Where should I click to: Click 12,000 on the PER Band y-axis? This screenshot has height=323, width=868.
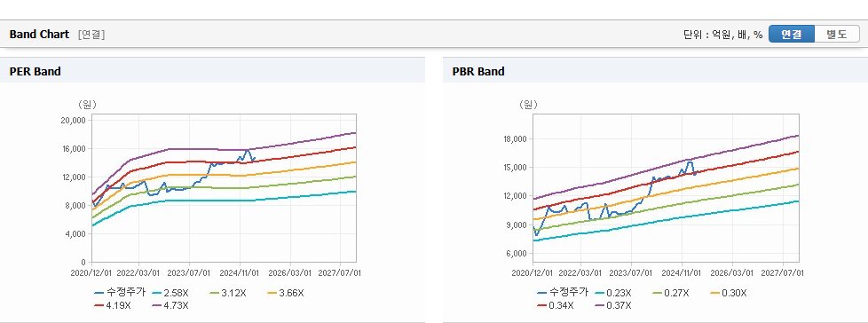pos(74,177)
